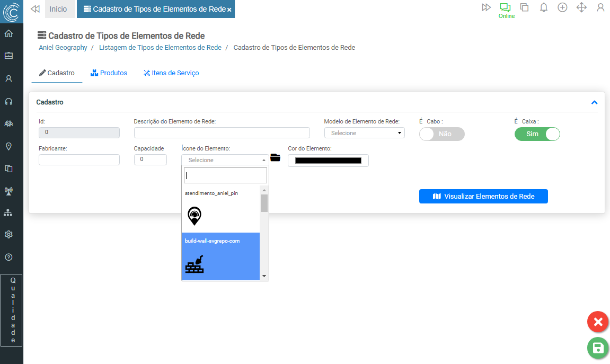Open the notifications bell icon

pos(543,7)
